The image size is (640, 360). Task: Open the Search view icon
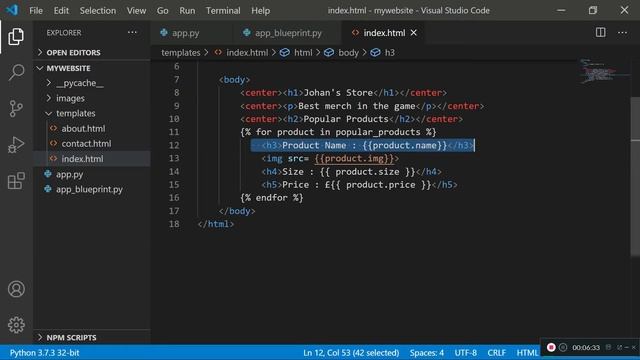(x=16, y=73)
